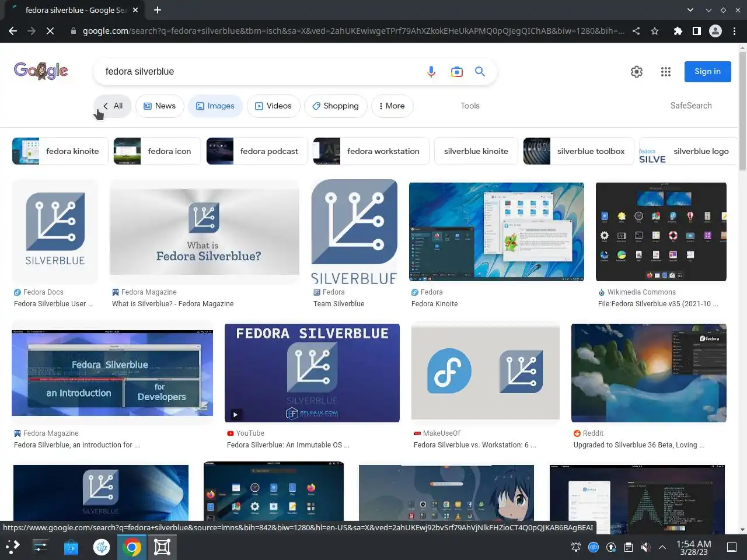The height and width of the screenshot is (560, 747).
Task: Open system settings sliders taskbar icon
Action: tap(41, 547)
